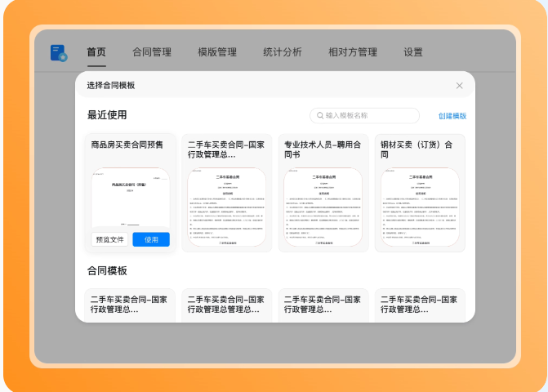This screenshot has width=548, height=392.
Task: Click the 预览文件 button
Action: [109, 239]
